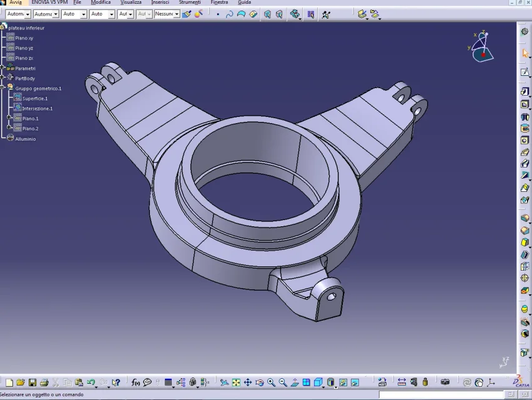Expand the Parametri tree node
This screenshot has width=532, height=400.
(x=2, y=68)
